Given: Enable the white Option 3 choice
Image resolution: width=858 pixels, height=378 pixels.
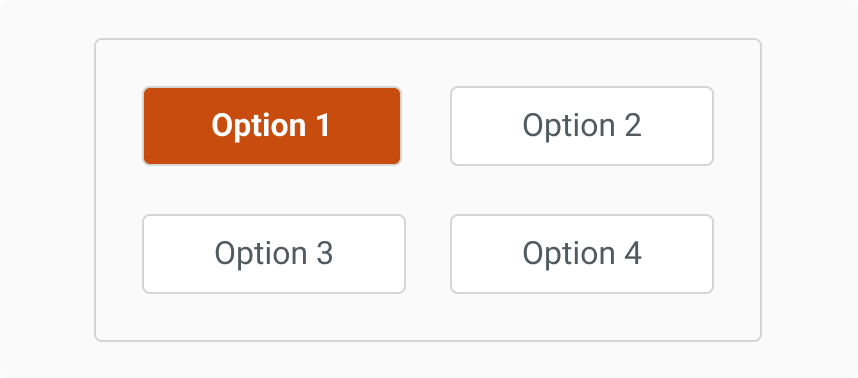Looking at the screenshot, I should (x=274, y=254).
